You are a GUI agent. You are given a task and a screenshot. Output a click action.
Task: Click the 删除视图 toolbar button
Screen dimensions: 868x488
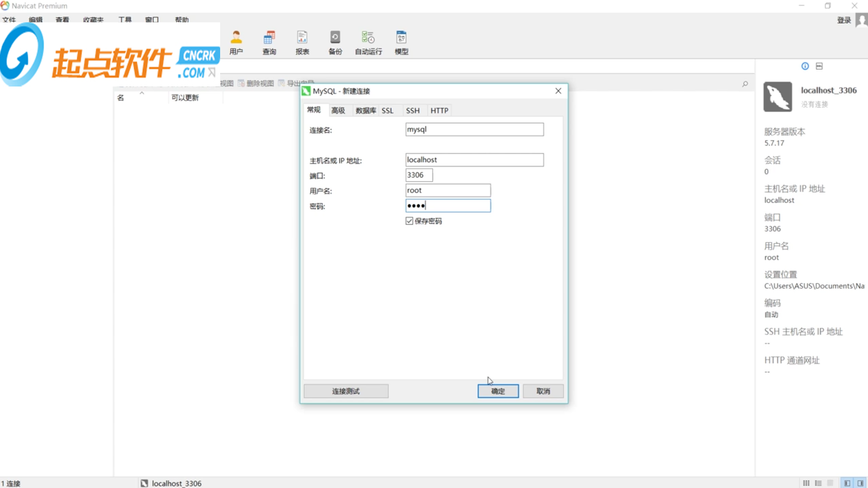[256, 83]
